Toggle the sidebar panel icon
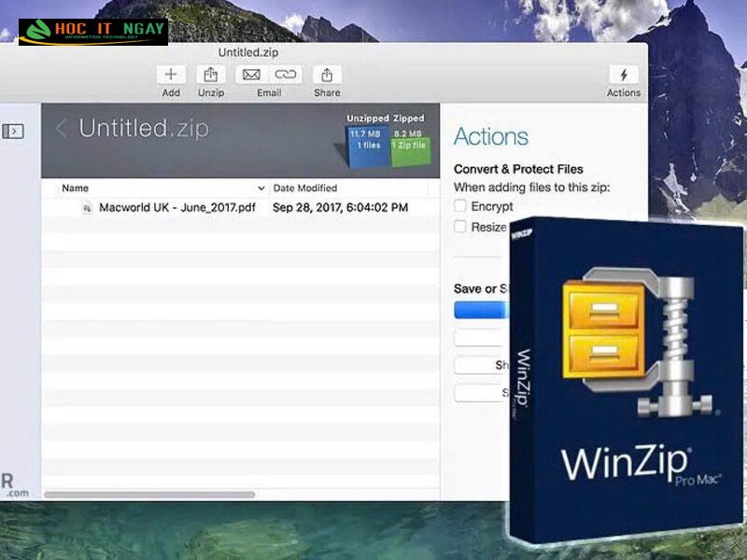This screenshot has width=747, height=560. [13, 131]
